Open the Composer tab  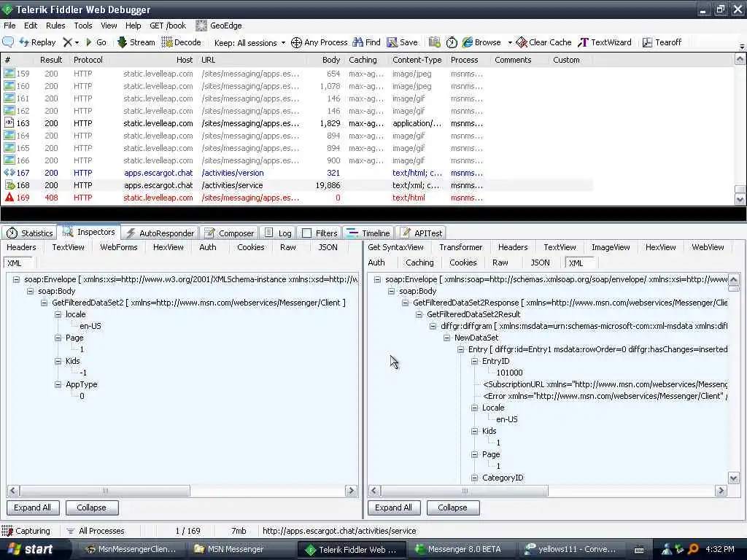[x=229, y=233]
